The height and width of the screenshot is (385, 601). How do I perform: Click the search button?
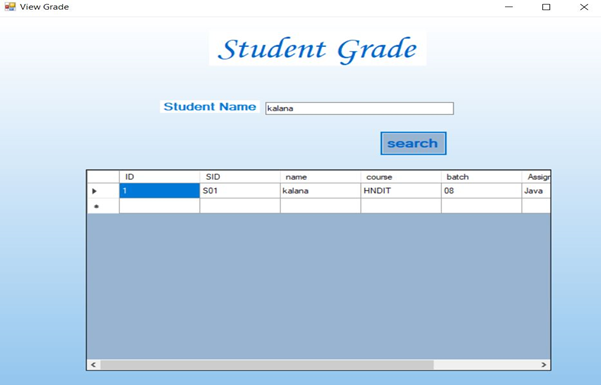tap(413, 143)
